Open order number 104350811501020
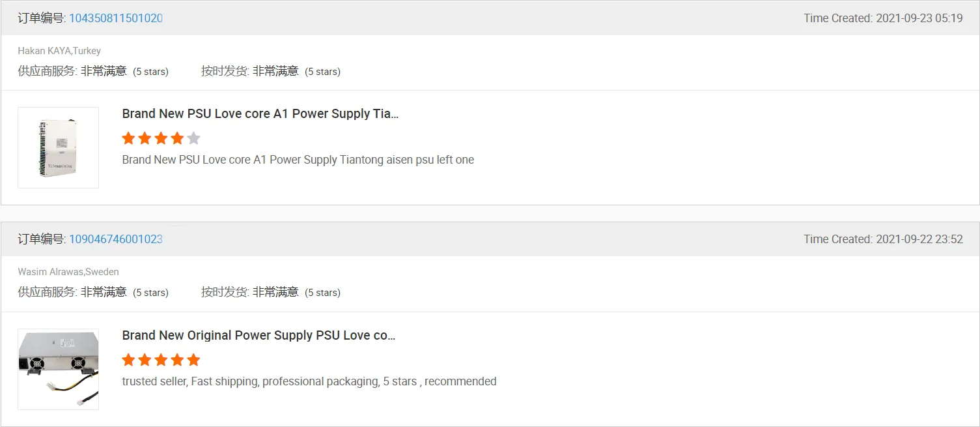Viewport: 980px width, 427px height. pyautogui.click(x=116, y=18)
